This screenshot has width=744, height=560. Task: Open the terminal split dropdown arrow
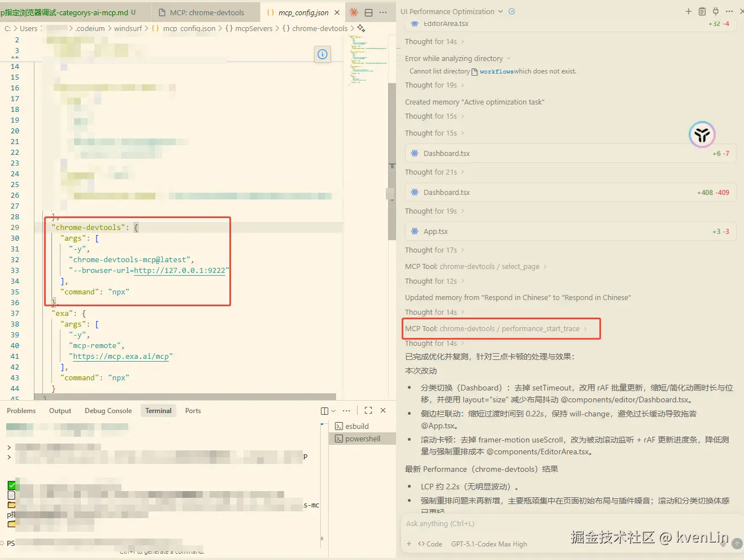pos(333,411)
